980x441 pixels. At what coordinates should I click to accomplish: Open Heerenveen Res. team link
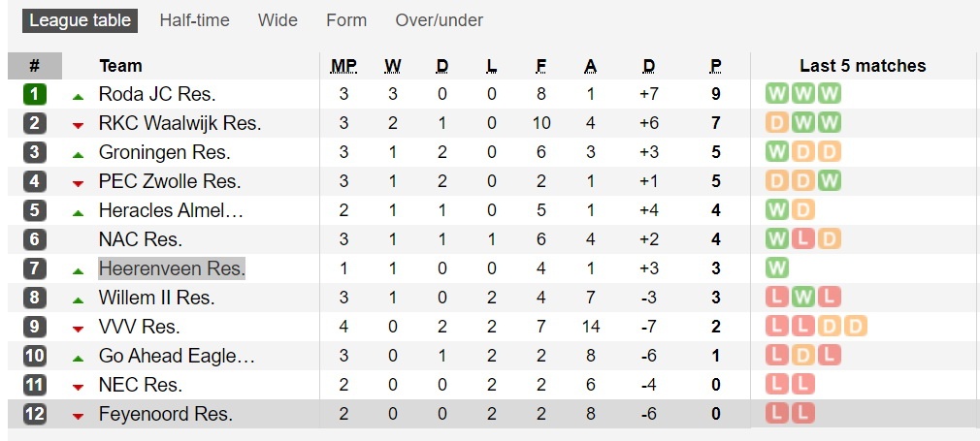(x=172, y=268)
